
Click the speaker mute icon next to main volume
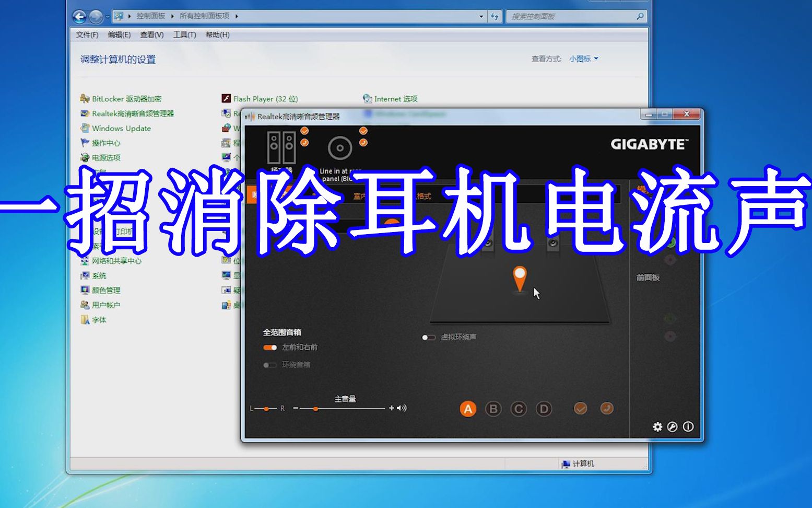[x=402, y=408]
